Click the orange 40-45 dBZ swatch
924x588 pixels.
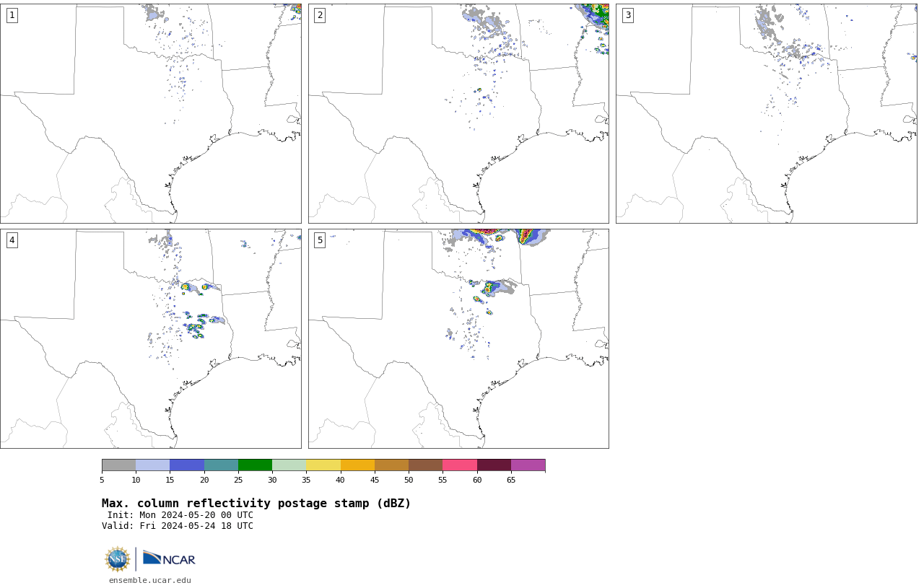(x=357, y=465)
